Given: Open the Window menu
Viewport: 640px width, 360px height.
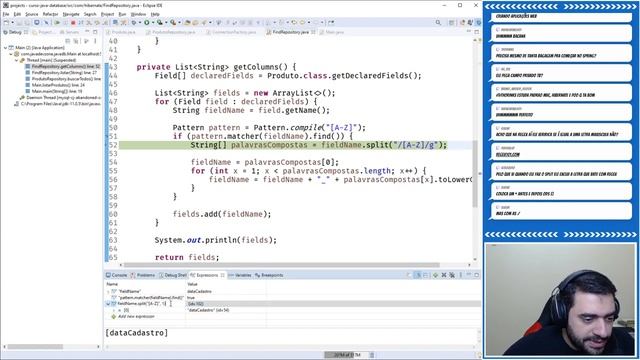Looking at the screenshot, I should [x=138, y=14].
